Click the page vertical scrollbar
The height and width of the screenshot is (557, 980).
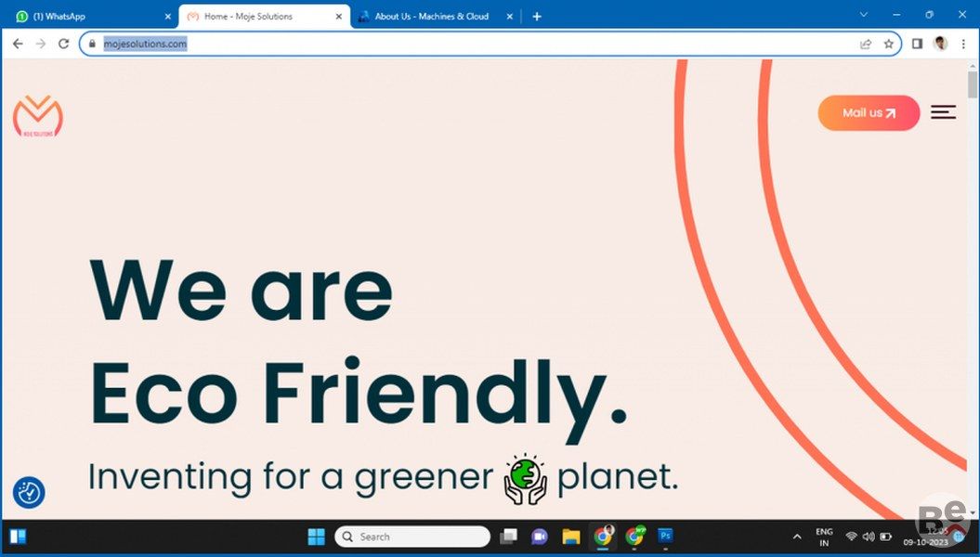(x=973, y=278)
